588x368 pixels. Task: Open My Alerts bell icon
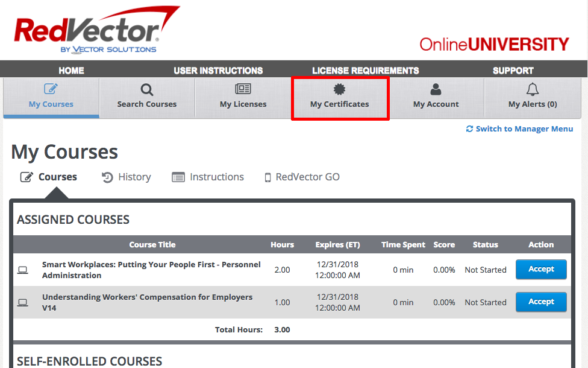point(532,89)
